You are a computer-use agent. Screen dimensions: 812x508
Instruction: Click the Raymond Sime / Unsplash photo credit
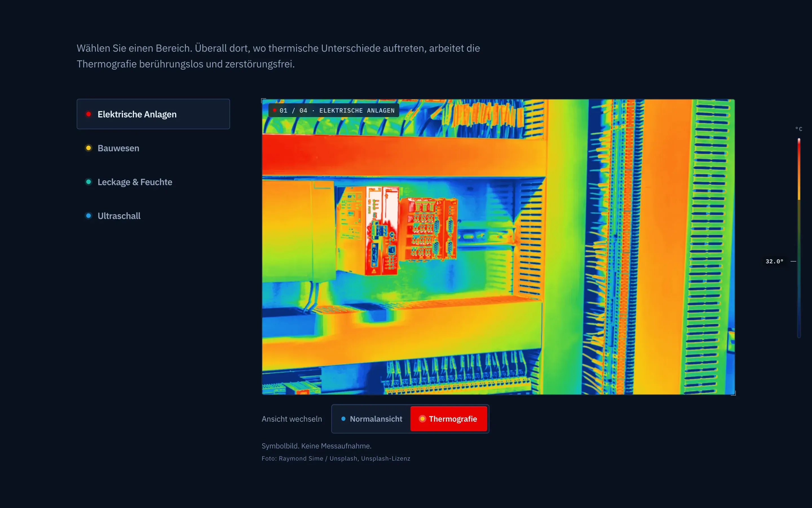coord(336,458)
